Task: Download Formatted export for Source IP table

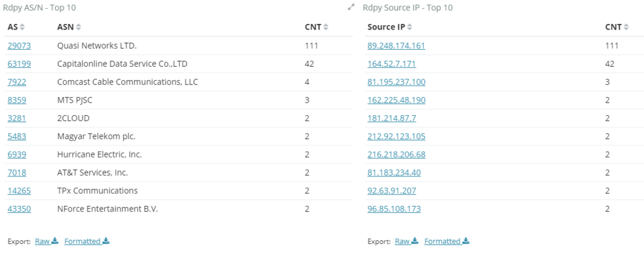Action: coord(447,241)
